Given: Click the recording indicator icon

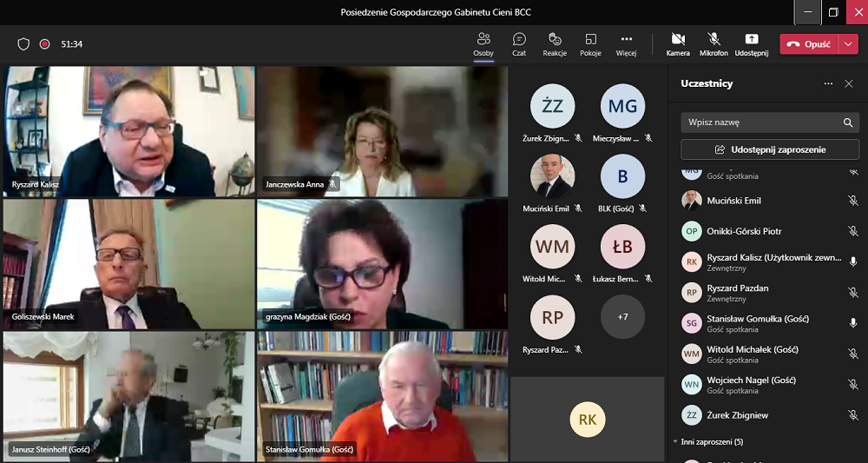Looking at the screenshot, I should (x=45, y=44).
